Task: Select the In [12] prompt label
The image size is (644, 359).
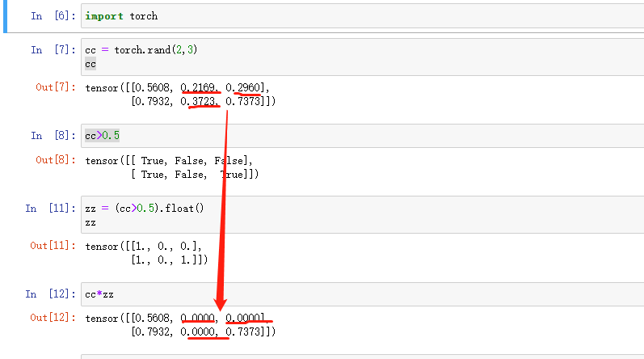Action: pos(50,294)
